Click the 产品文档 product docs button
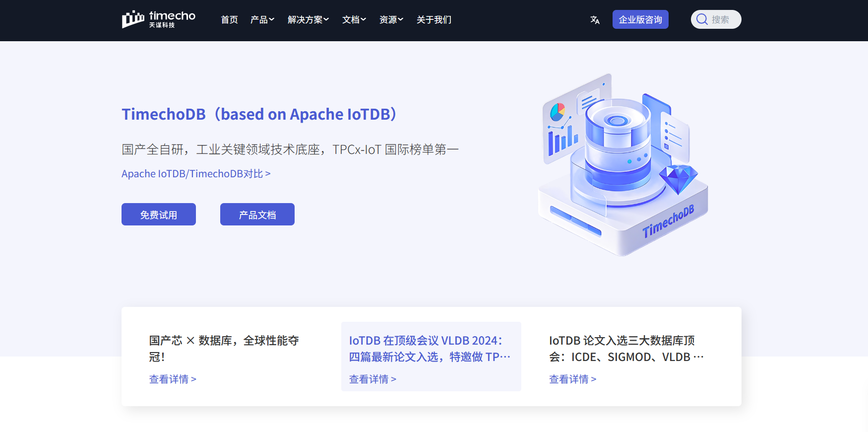Screen dimensions: 868x432 click(x=257, y=215)
